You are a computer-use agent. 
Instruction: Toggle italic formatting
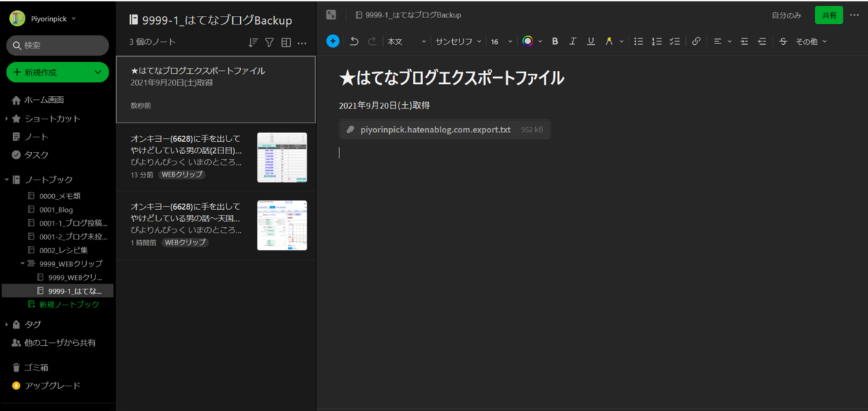(573, 41)
